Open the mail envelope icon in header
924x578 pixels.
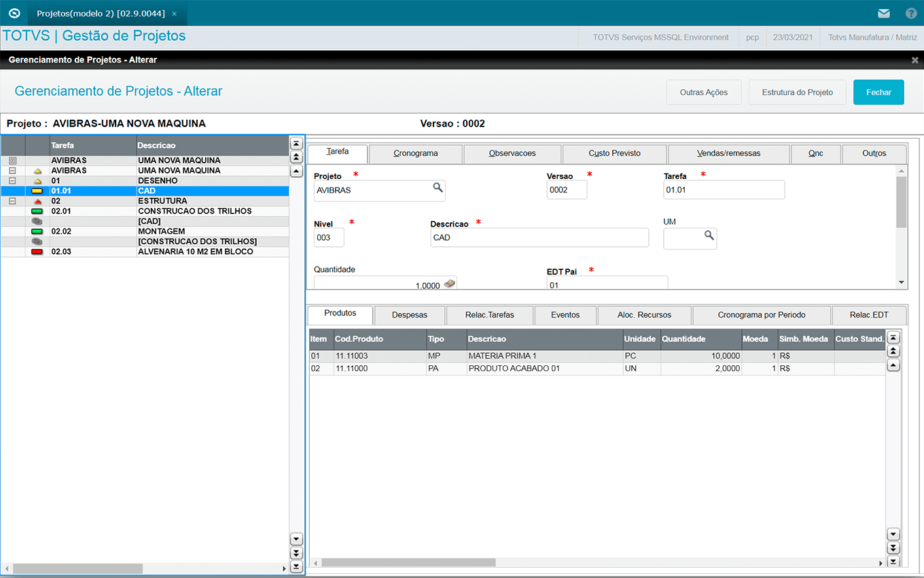(x=883, y=13)
